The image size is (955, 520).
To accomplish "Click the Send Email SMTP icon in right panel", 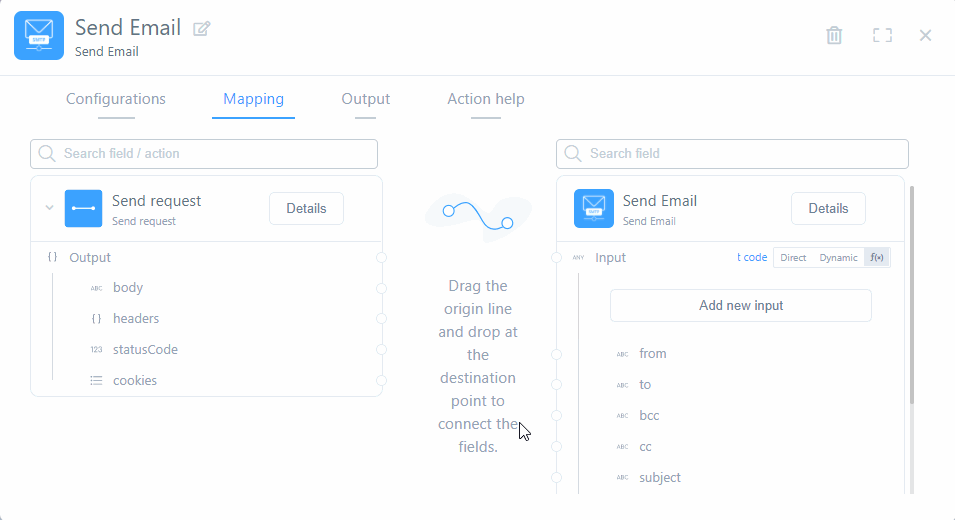I will pyautogui.click(x=594, y=209).
